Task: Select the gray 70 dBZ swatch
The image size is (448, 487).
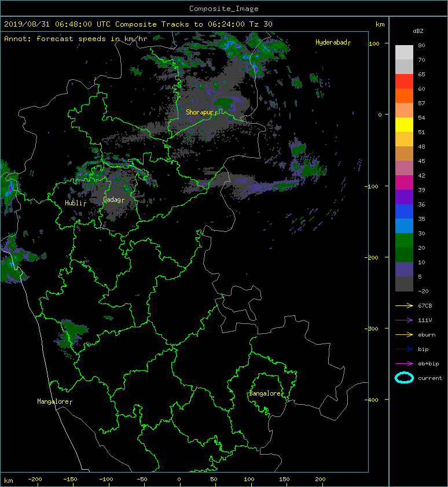Action: click(x=404, y=67)
